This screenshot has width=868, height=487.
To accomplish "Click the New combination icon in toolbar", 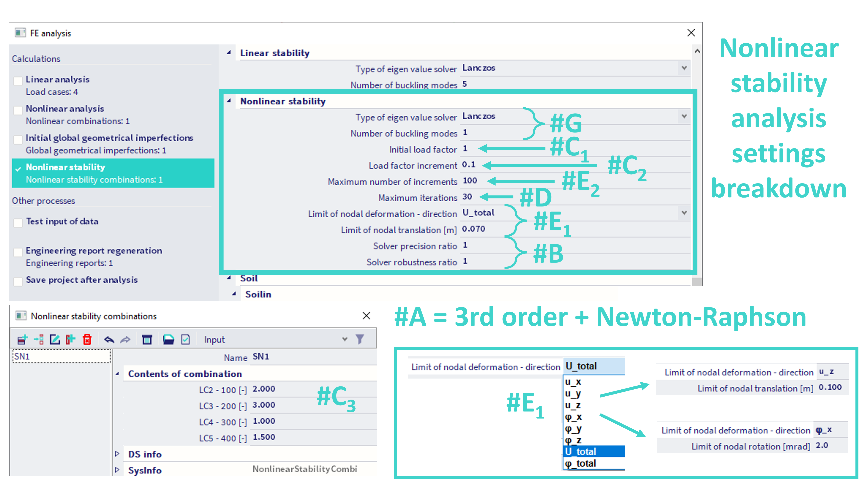I will click(22, 339).
